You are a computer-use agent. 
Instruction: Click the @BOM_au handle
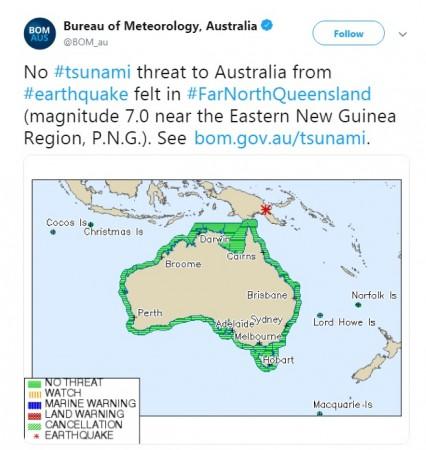click(86, 42)
